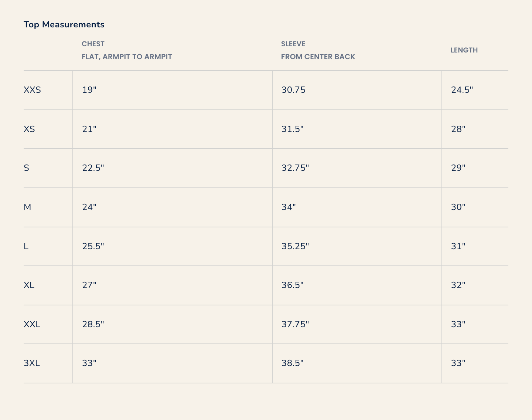Click the 30.75 sleeve measurement cell
This screenshot has width=532, height=420.
(293, 90)
